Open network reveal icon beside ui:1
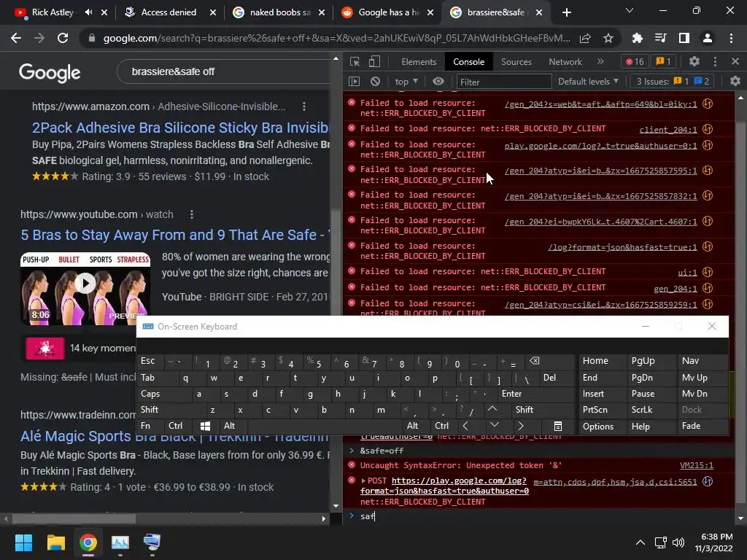The height and width of the screenshot is (560, 747). 708,272
